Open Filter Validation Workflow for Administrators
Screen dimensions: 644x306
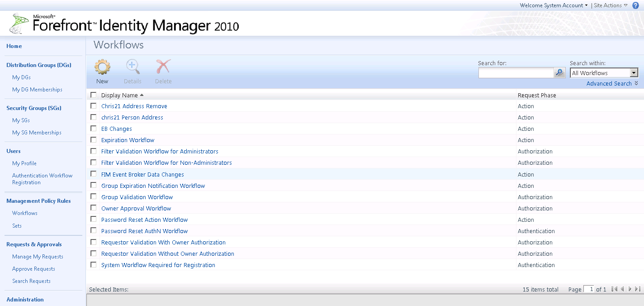pos(160,152)
